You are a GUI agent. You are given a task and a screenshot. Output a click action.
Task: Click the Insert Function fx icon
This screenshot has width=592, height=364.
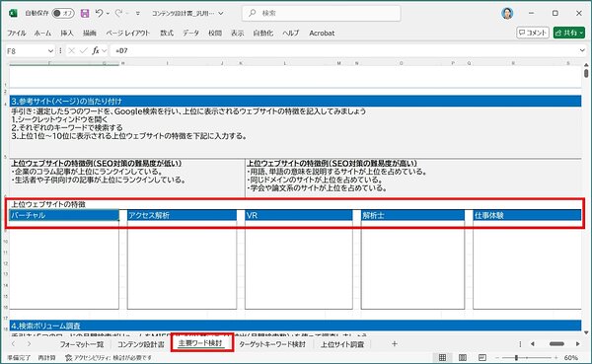point(96,50)
